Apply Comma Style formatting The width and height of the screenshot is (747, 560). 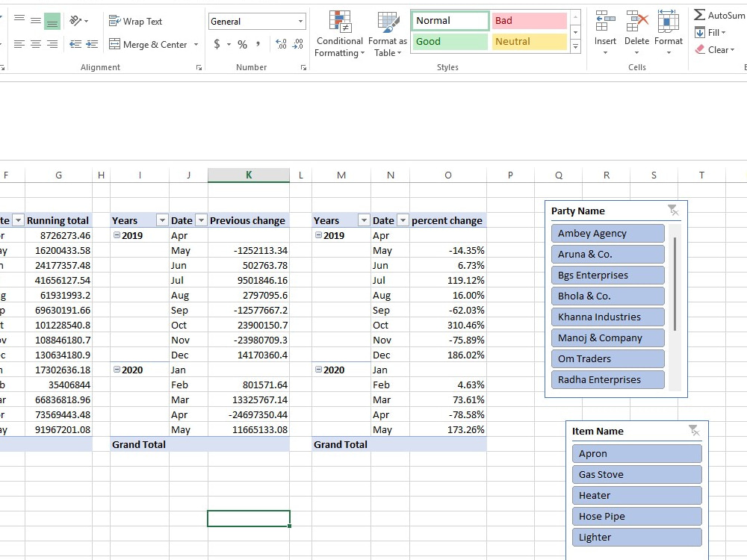258,44
